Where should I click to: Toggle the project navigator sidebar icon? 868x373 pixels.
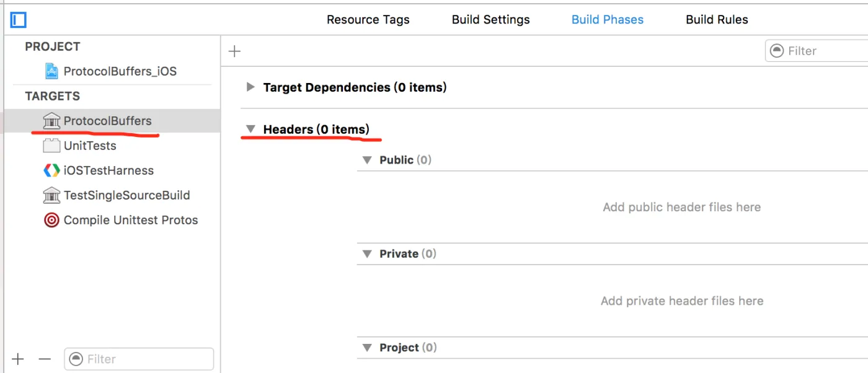(19, 20)
